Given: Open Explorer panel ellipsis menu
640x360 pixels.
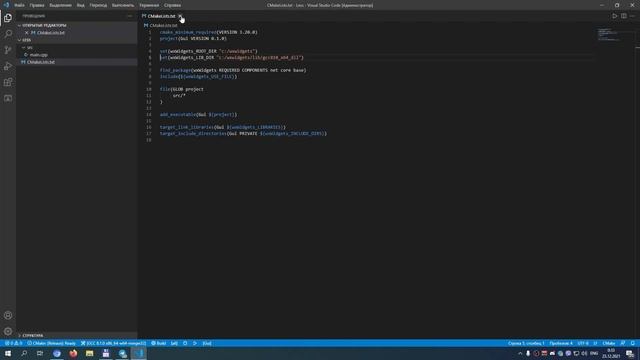Looking at the screenshot, I should click(x=130, y=16).
